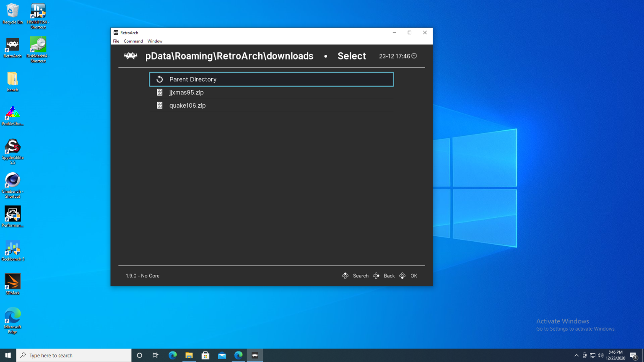Viewport: 644px width, 362px height.
Task: Click the file icon next to jjxmas95.zip
Action: [x=160, y=92]
